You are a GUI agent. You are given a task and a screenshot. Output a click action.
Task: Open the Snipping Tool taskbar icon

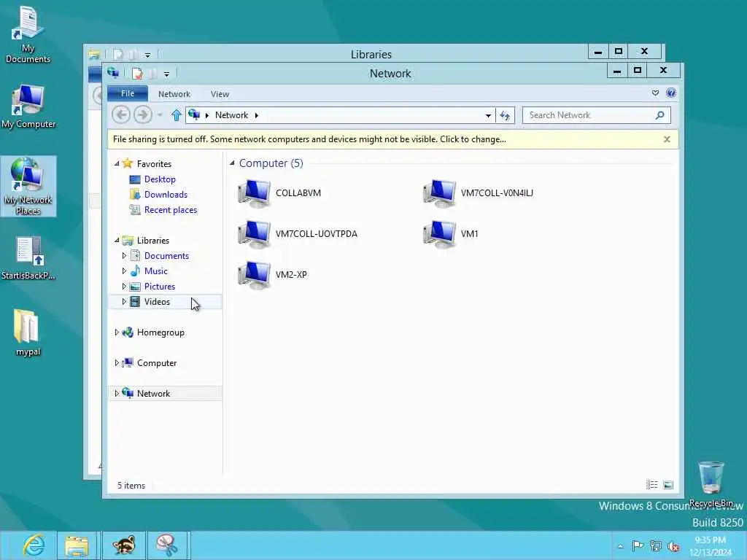pyautogui.click(x=168, y=545)
